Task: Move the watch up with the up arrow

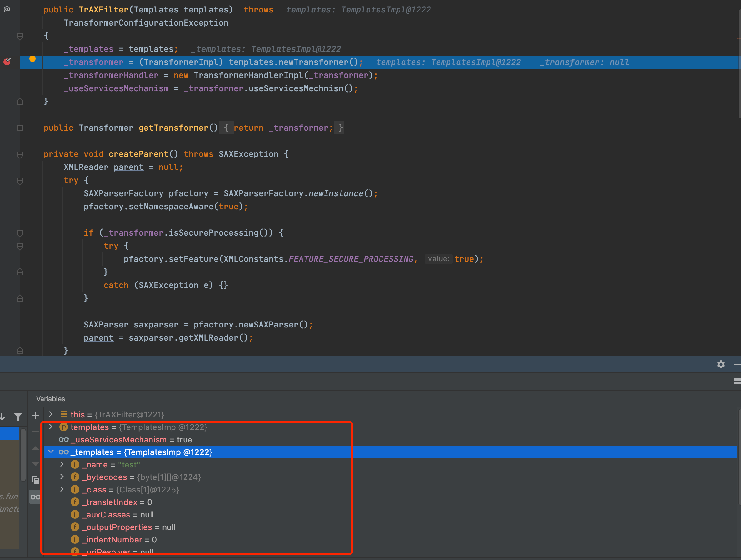Action: (36, 448)
